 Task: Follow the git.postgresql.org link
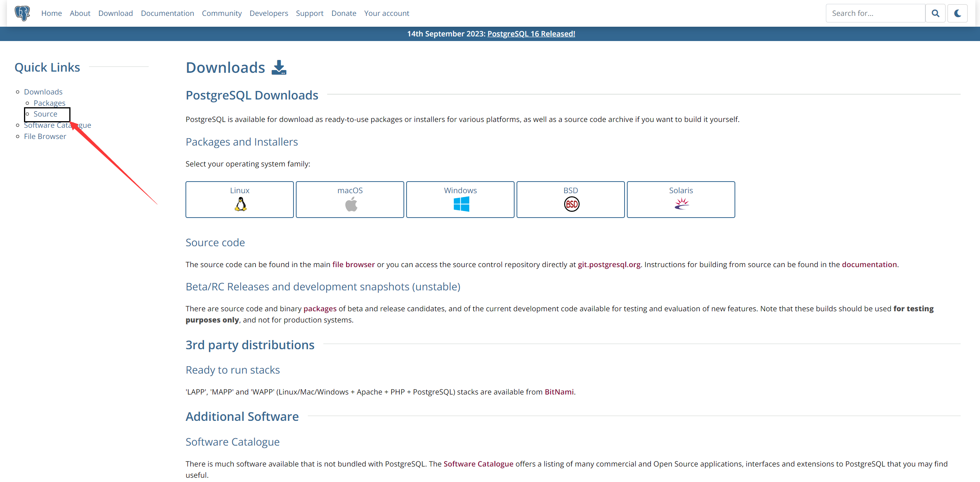(609, 264)
